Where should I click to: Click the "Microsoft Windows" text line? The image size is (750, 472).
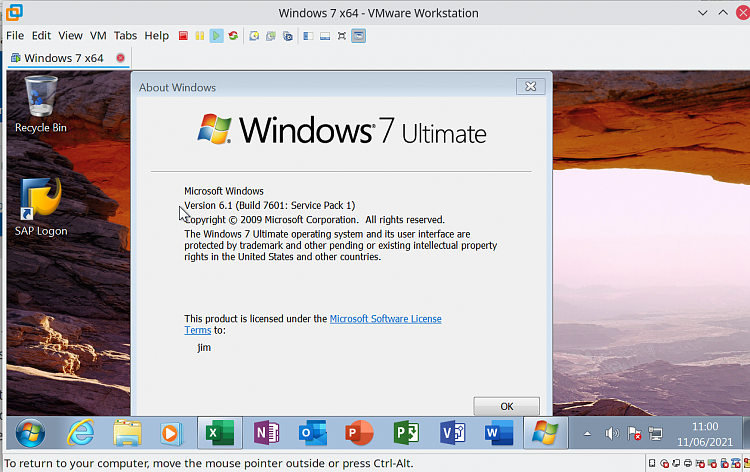click(224, 191)
